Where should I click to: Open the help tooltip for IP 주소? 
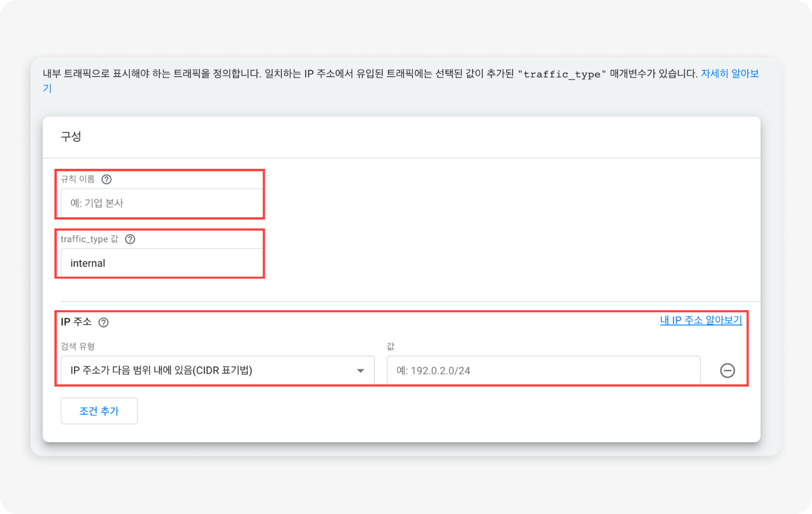click(x=104, y=322)
